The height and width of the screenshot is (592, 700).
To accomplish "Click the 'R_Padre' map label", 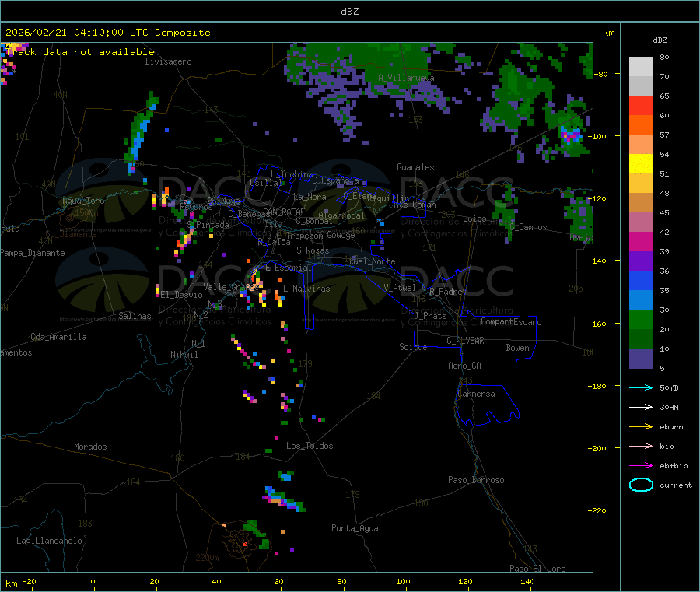I will (x=446, y=292).
